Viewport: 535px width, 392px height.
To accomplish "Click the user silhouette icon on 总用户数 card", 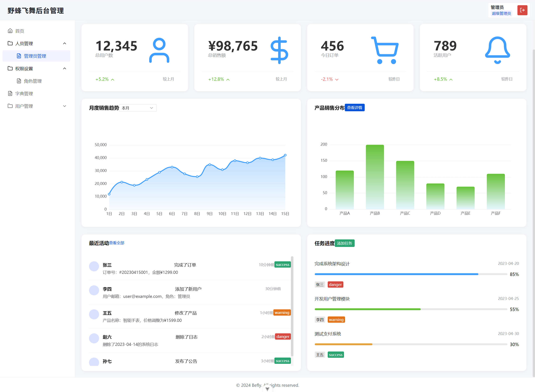I will point(159,50).
